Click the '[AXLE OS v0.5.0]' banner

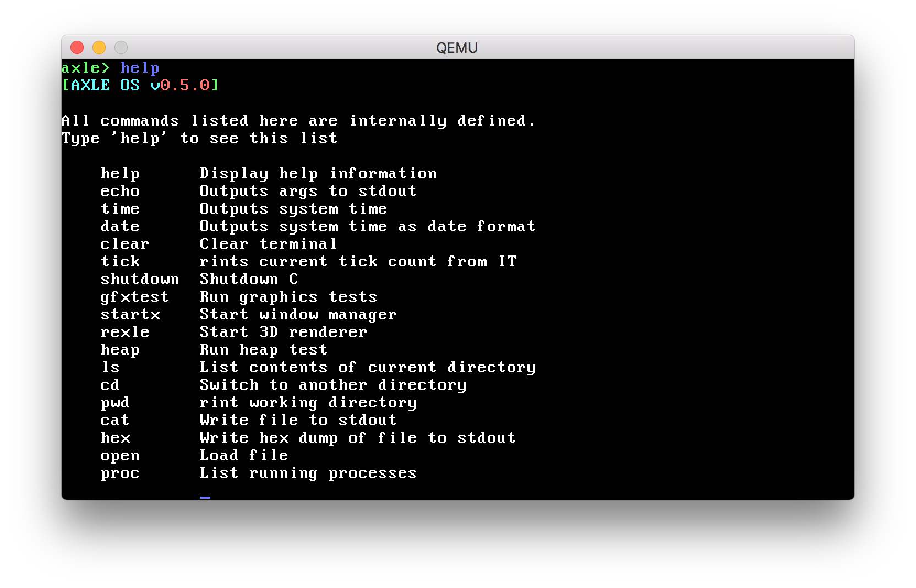[140, 85]
